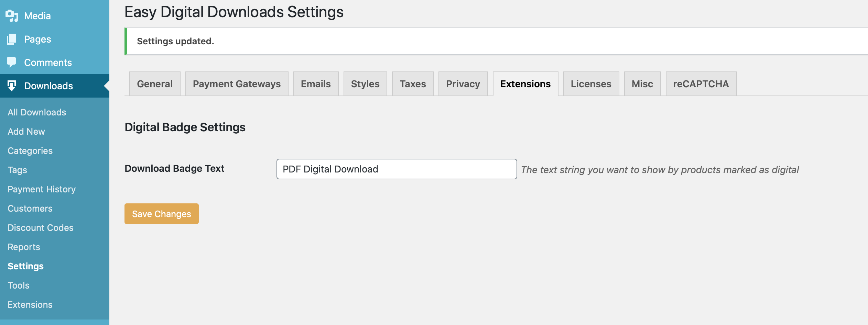
Task: Click the Media icon in sidebar
Action: 12,16
